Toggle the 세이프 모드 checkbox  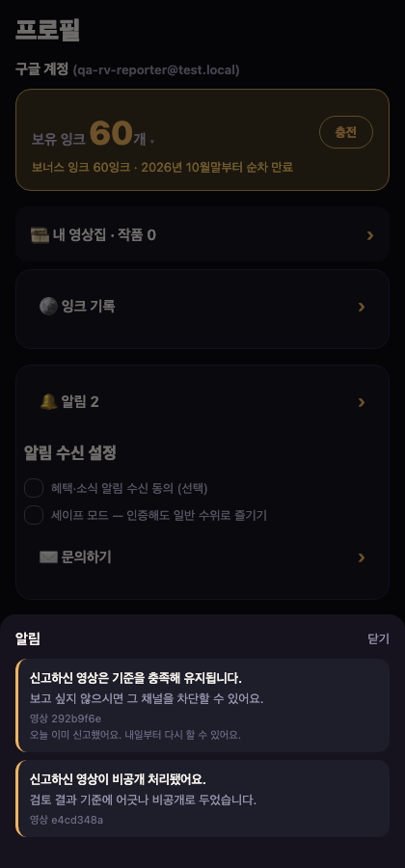34,515
